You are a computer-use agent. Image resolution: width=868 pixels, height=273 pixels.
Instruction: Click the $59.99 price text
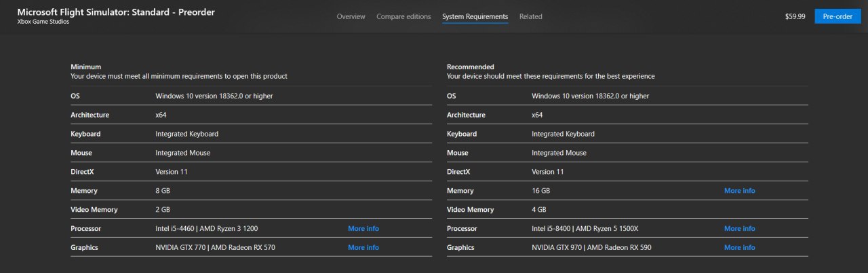tap(795, 16)
